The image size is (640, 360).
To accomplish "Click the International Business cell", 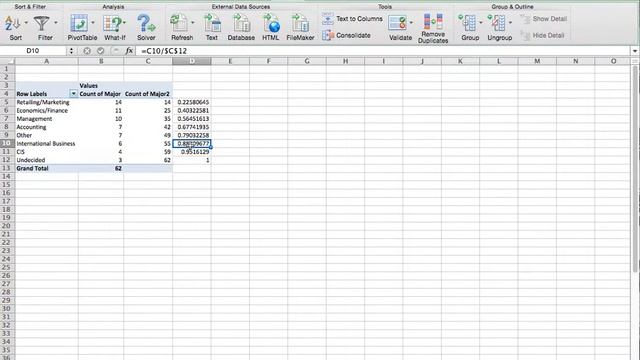I will (47, 143).
